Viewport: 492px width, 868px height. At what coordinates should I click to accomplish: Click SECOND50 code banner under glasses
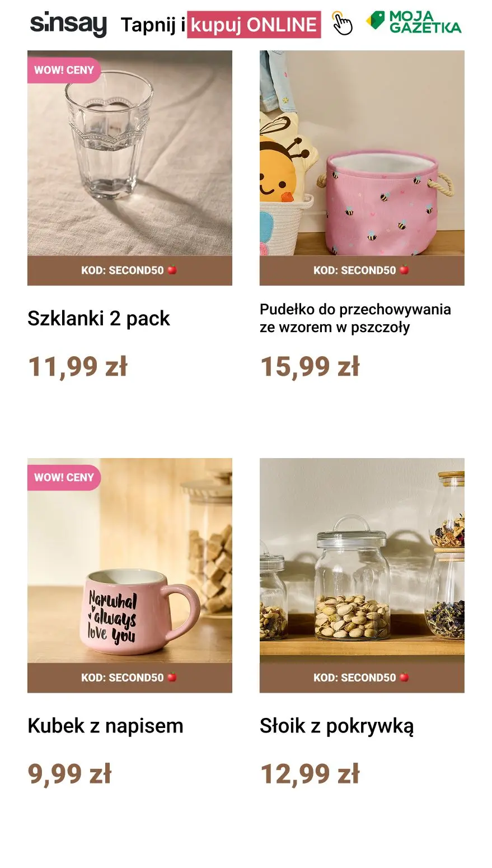130,270
